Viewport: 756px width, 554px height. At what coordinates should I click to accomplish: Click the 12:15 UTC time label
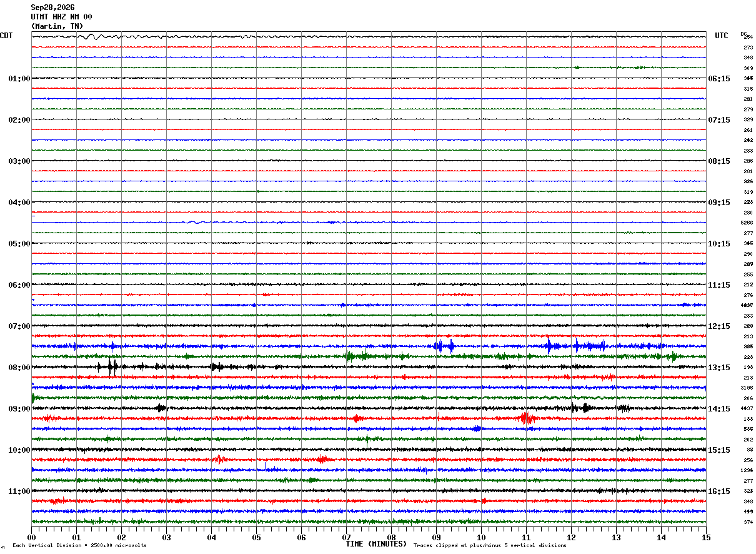click(x=719, y=326)
